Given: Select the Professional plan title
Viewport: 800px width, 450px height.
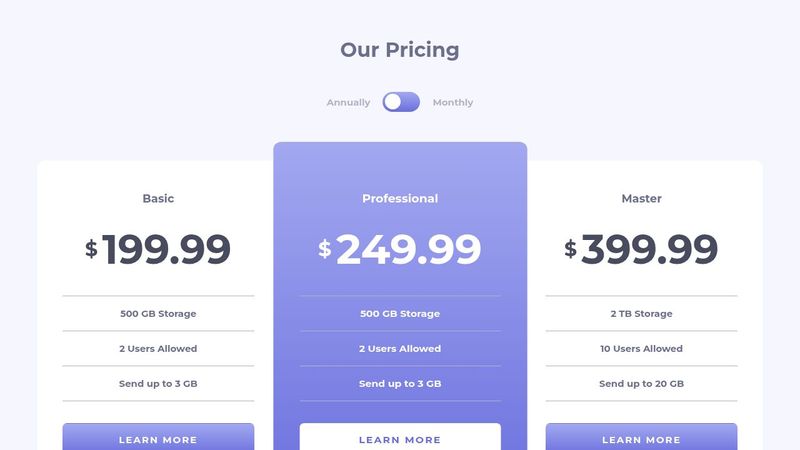Looking at the screenshot, I should pyautogui.click(x=400, y=198).
